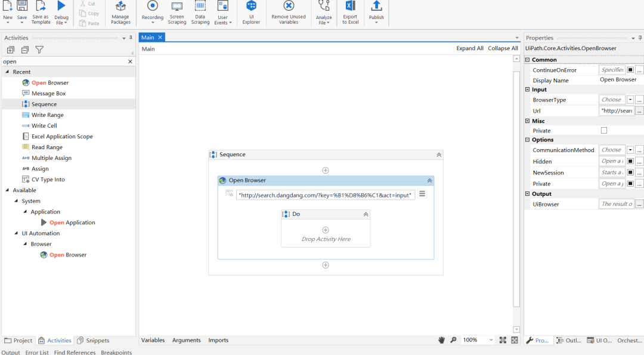Start Recording tool

coord(153,11)
